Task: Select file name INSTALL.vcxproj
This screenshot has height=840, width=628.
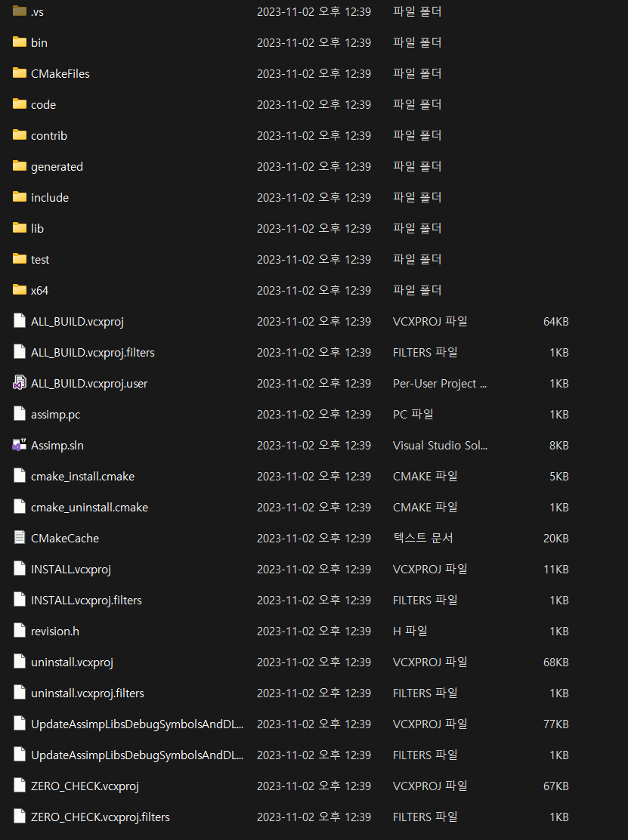Action: 71,570
